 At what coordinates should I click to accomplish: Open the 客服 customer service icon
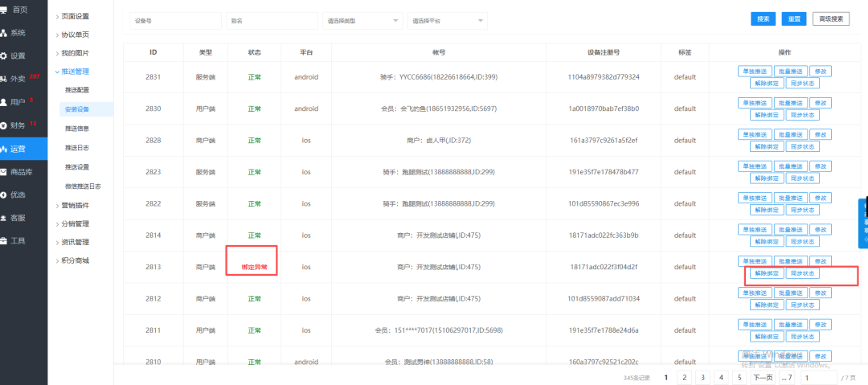4,218
